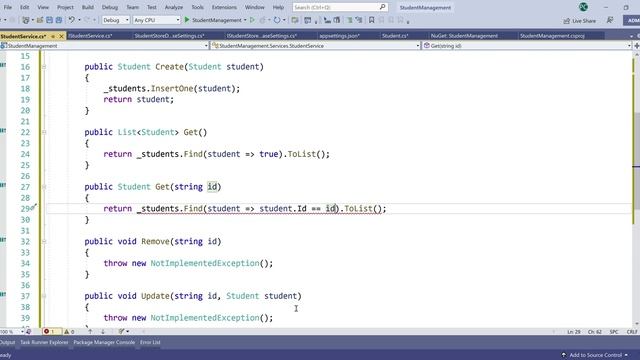Switch to the IStudentService.cs tab
640x360 pixels.
point(90,36)
